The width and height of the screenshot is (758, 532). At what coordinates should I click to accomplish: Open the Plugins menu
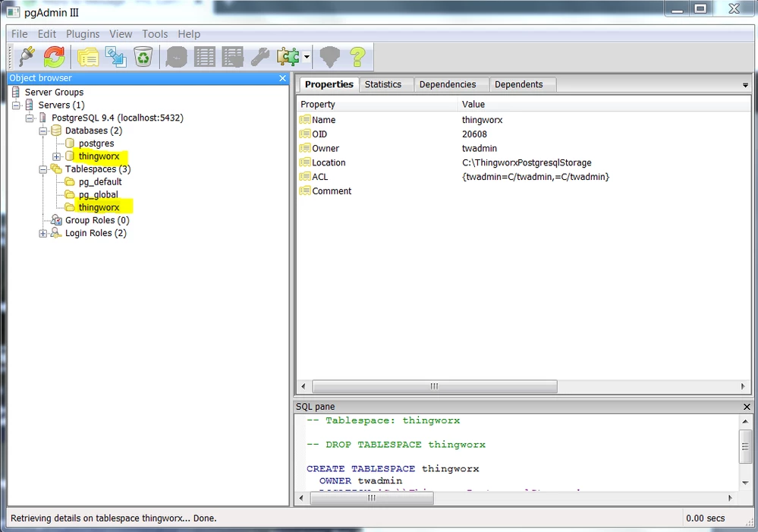pos(83,34)
